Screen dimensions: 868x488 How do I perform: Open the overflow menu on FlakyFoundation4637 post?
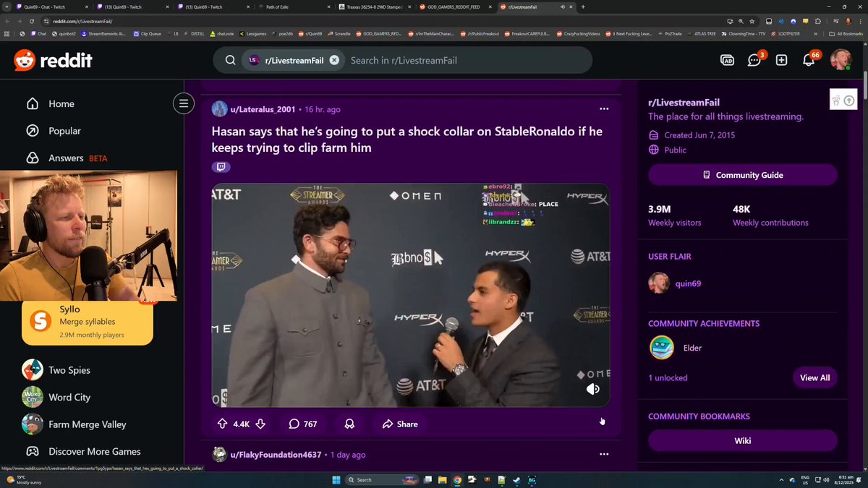604,455
